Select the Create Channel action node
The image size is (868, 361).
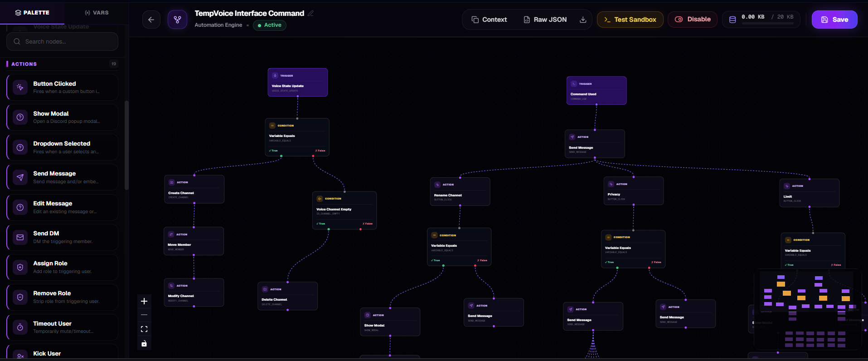pos(194,189)
